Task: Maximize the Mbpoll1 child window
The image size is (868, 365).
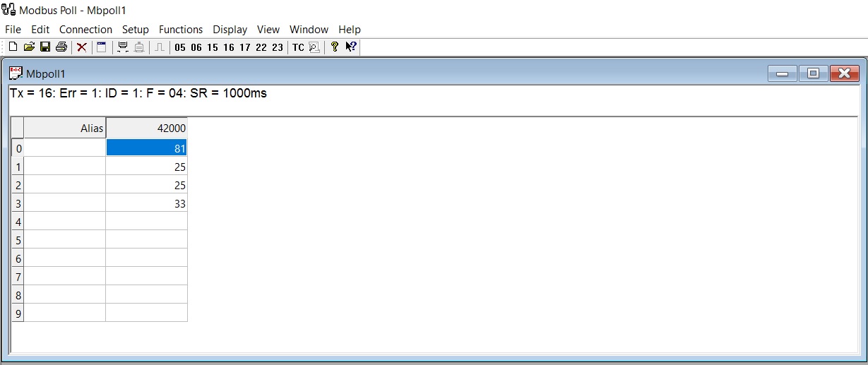Action: [x=813, y=73]
